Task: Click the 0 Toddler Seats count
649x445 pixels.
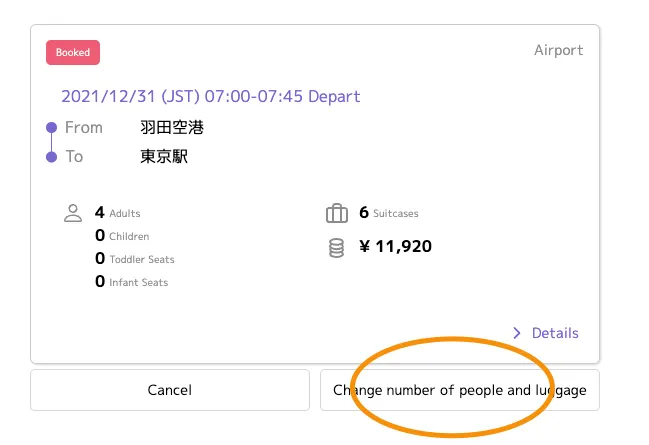Action: [100, 259]
